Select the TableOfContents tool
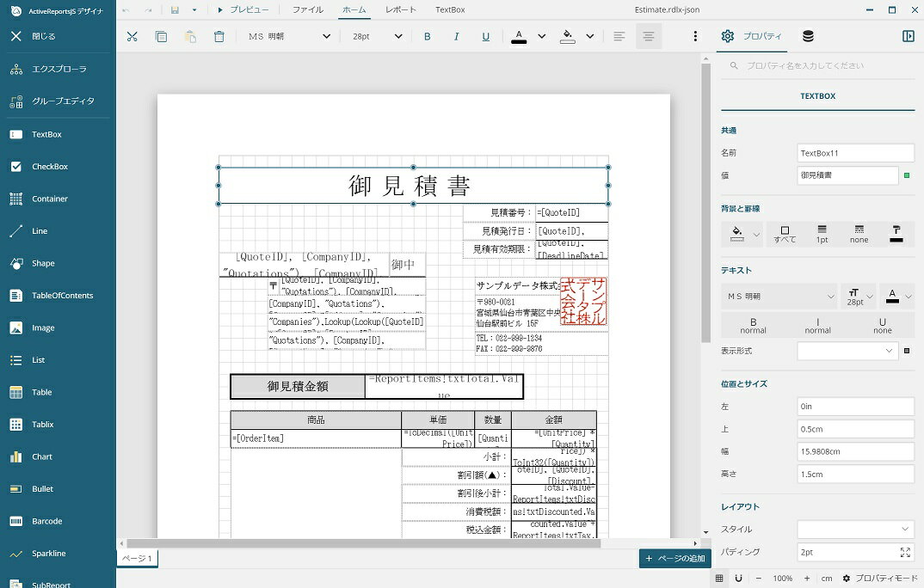 [58, 296]
